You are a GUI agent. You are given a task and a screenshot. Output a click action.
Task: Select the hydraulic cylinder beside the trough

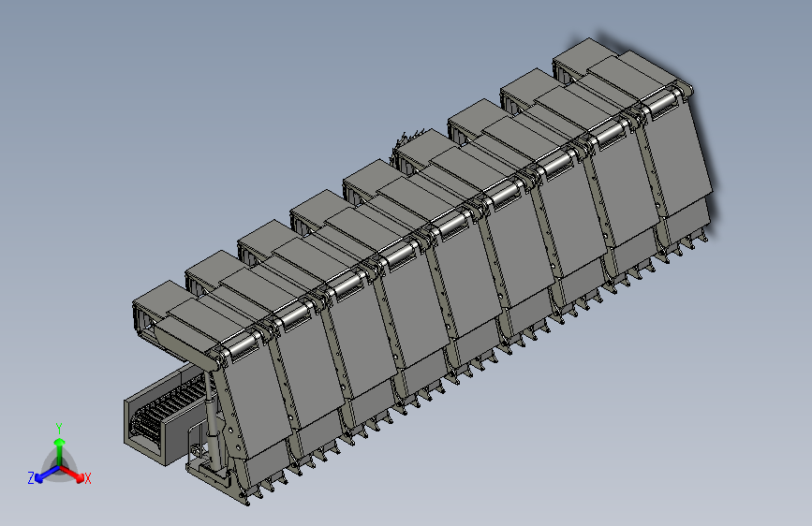point(212,423)
